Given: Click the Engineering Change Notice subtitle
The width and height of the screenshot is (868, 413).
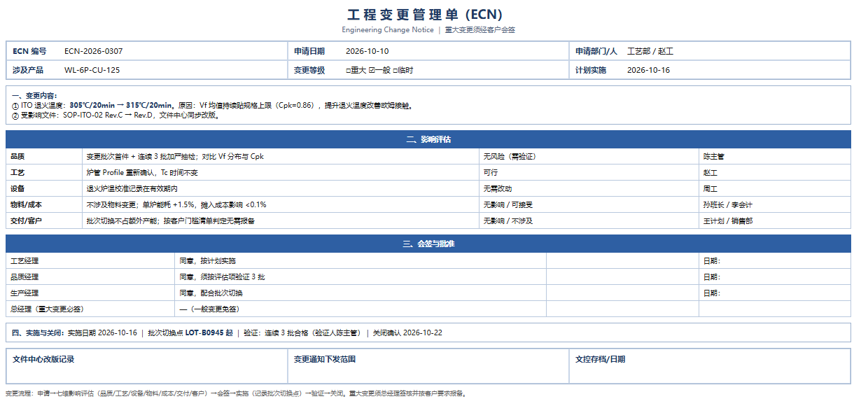Looking at the screenshot, I should pos(388,30).
